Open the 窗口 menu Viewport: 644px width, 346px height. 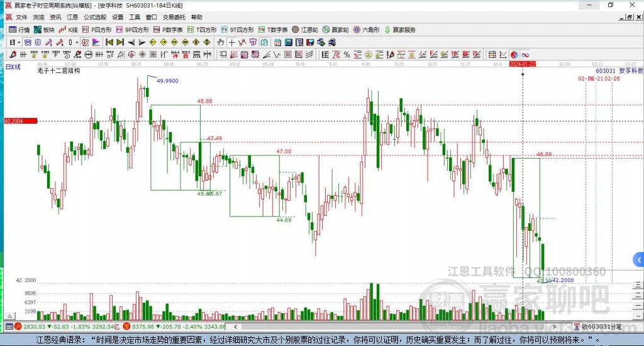[x=152, y=17]
